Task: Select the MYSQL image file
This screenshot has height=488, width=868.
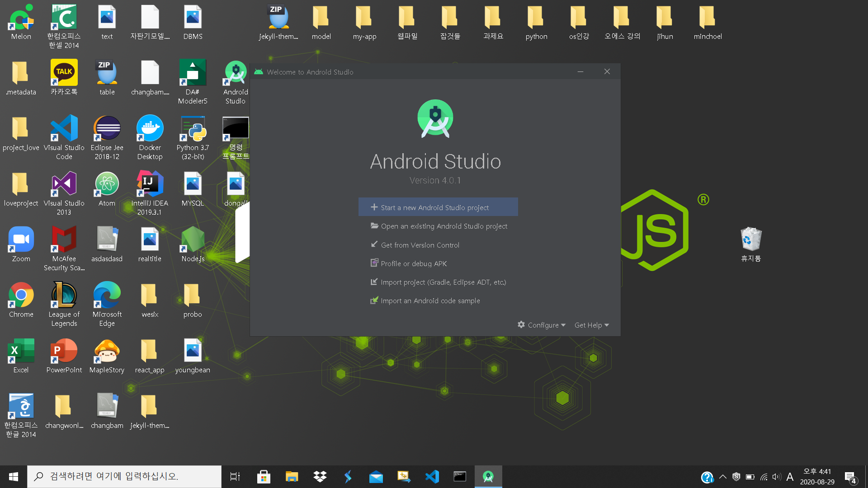Action: [x=193, y=188]
